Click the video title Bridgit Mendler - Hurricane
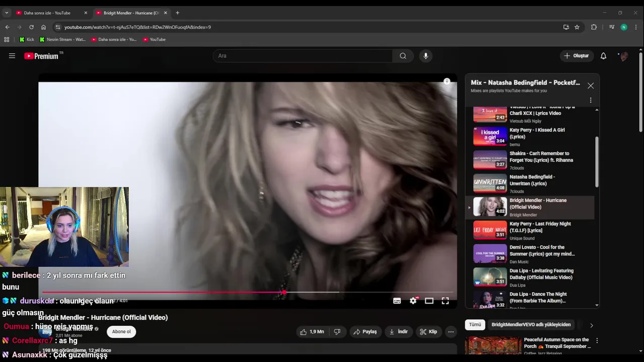This screenshot has height=362, width=644. click(103, 318)
